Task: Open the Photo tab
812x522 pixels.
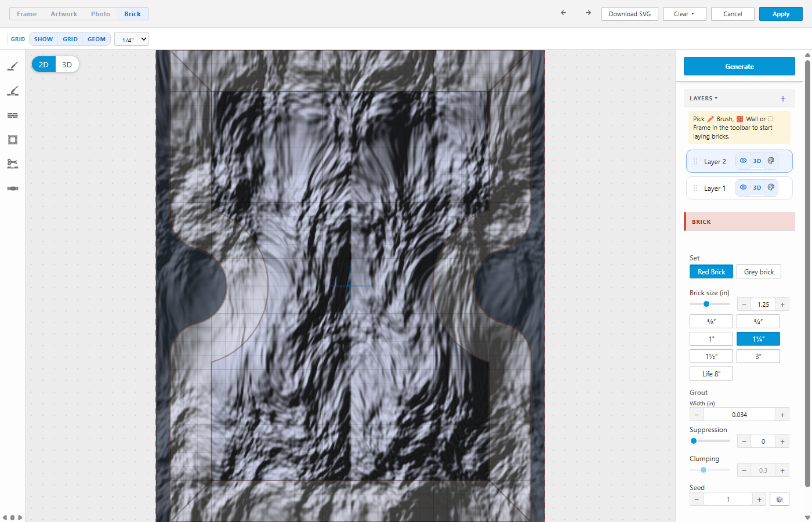Action: pyautogui.click(x=100, y=14)
